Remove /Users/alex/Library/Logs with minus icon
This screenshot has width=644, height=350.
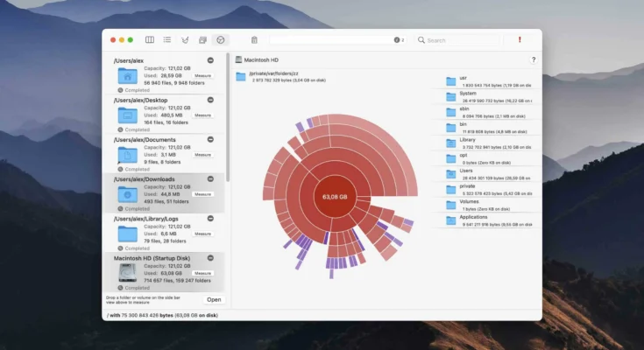click(210, 218)
